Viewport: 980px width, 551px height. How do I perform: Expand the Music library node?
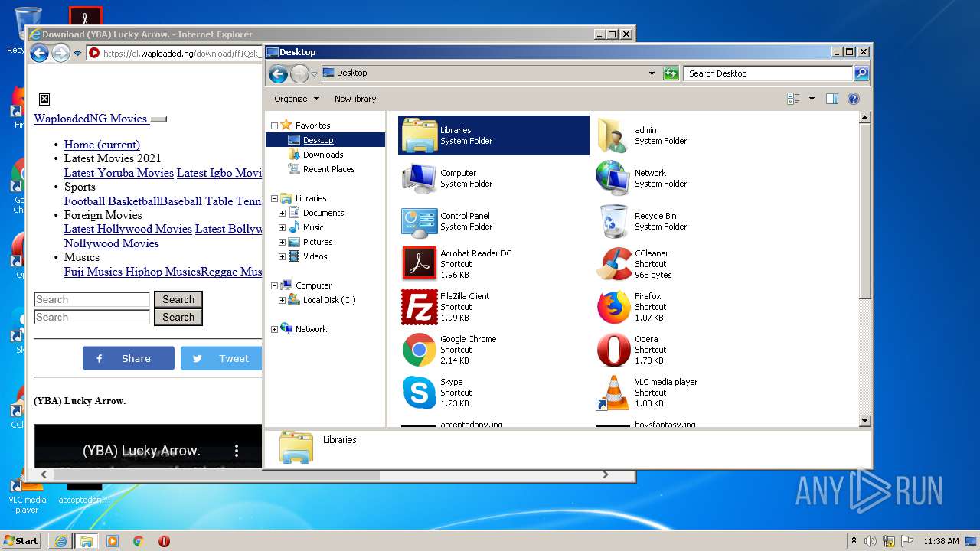(282, 227)
